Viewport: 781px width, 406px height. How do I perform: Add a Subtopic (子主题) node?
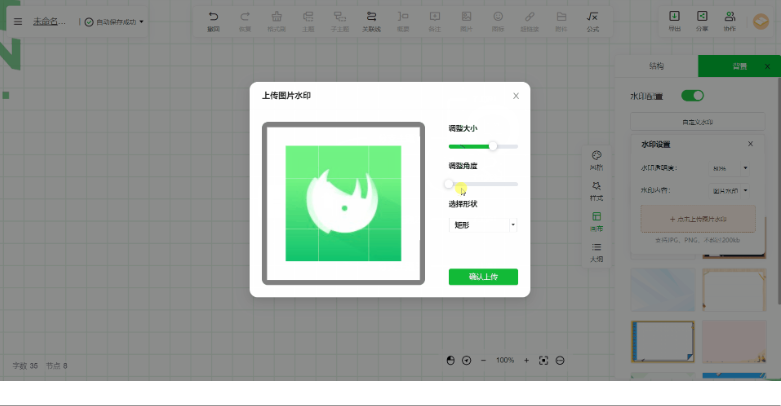coord(340,22)
